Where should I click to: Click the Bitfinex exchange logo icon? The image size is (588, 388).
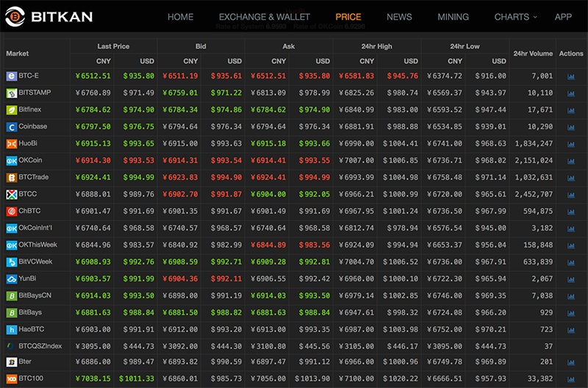click(x=11, y=110)
